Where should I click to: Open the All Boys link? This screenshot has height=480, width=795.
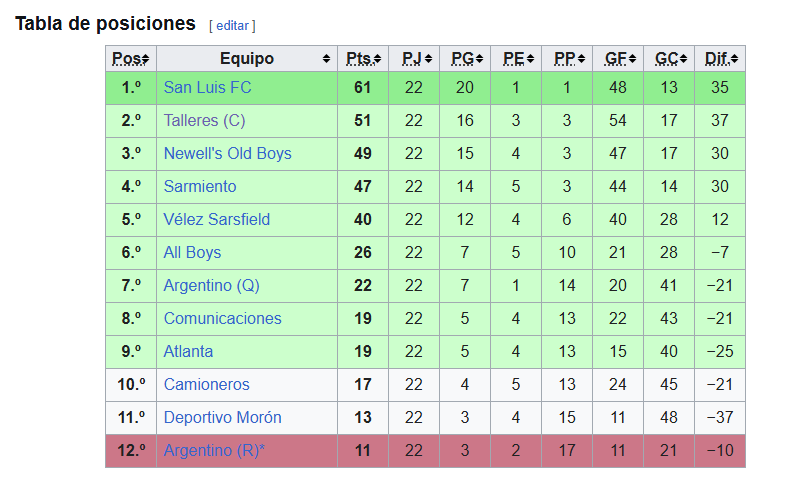[192, 252]
